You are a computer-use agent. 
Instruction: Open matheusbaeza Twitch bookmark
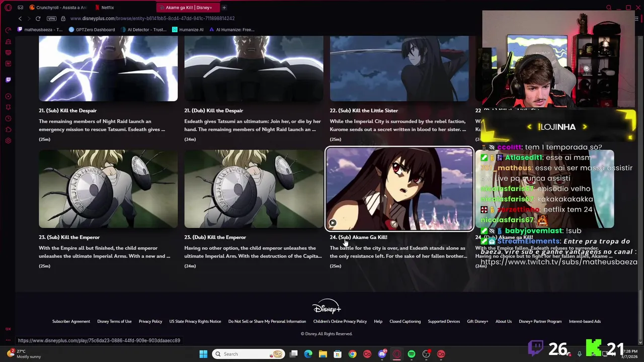point(40,30)
